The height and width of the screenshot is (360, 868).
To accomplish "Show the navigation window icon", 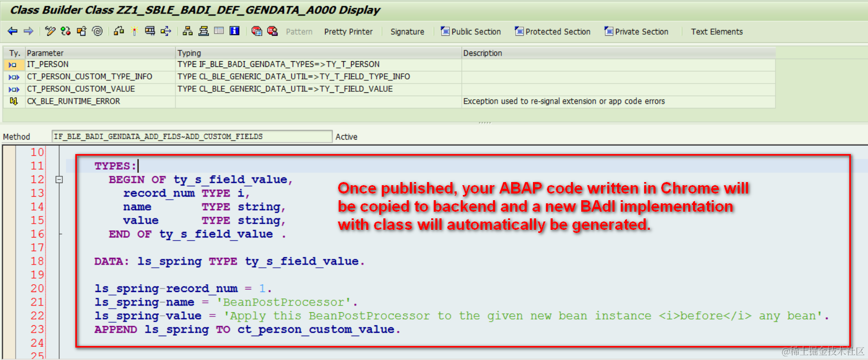I will click(x=204, y=31).
